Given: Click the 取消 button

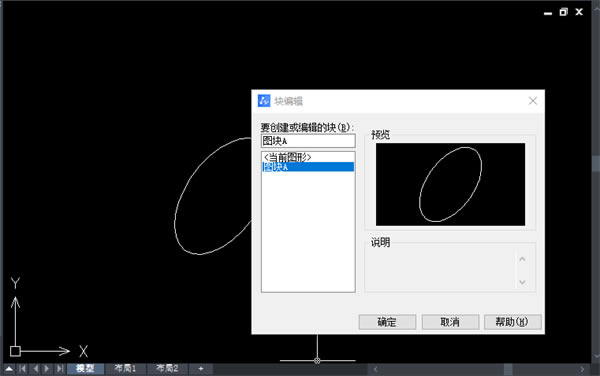Looking at the screenshot, I should tap(450, 322).
